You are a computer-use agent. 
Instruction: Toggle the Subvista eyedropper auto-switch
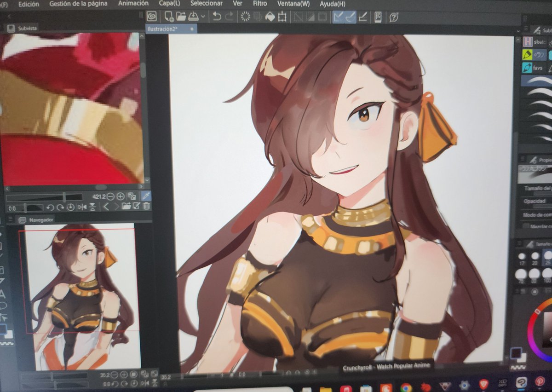click(x=146, y=196)
